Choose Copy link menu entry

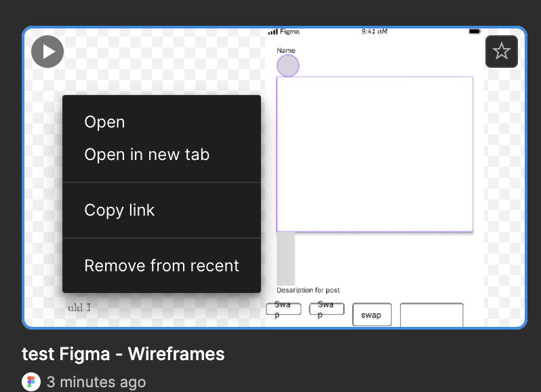[x=161, y=210]
